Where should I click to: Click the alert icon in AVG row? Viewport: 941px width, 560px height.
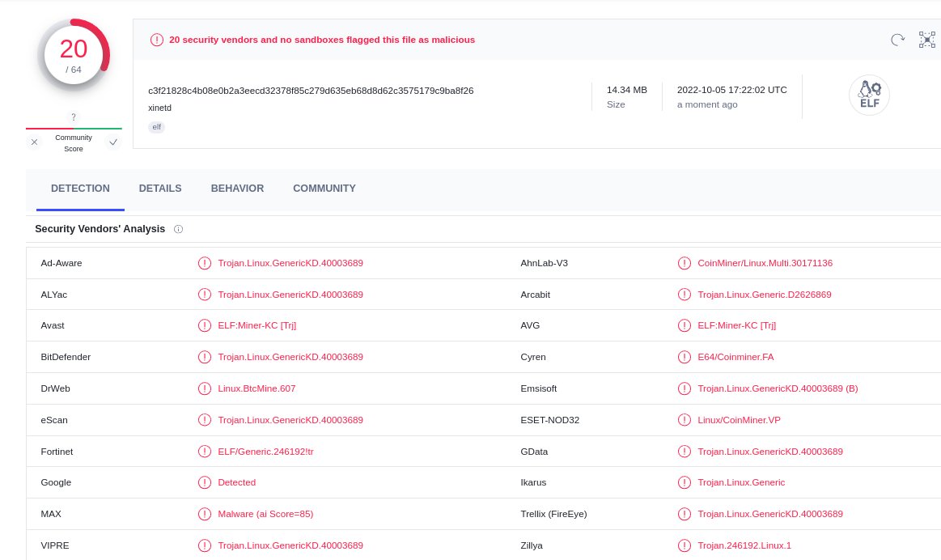click(x=685, y=325)
